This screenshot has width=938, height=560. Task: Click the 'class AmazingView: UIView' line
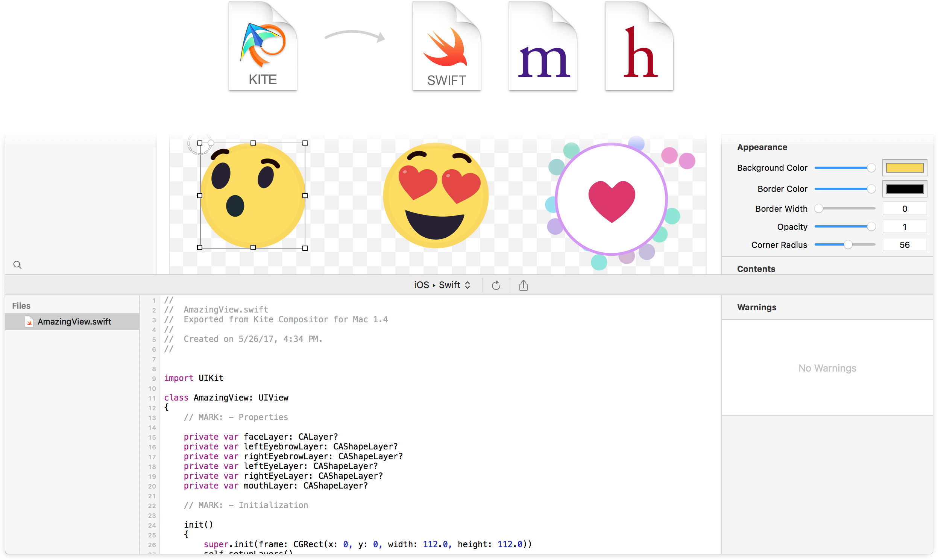click(x=226, y=398)
